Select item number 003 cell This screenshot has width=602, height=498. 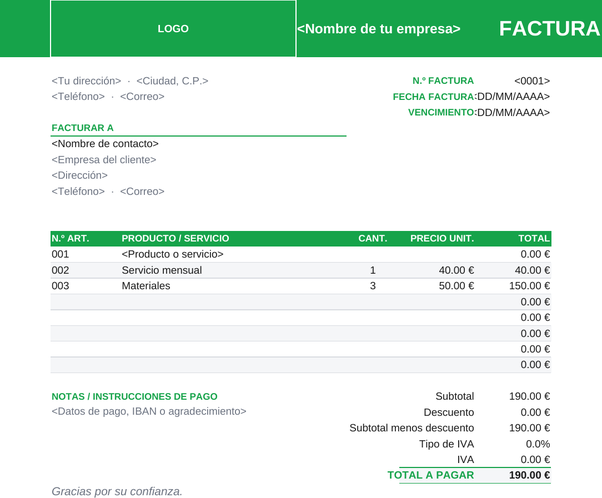click(x=60, y=286)
